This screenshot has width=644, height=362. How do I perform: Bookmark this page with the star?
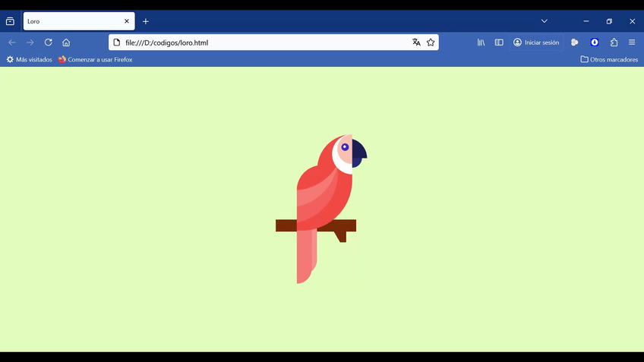click(x=431, y=42)
